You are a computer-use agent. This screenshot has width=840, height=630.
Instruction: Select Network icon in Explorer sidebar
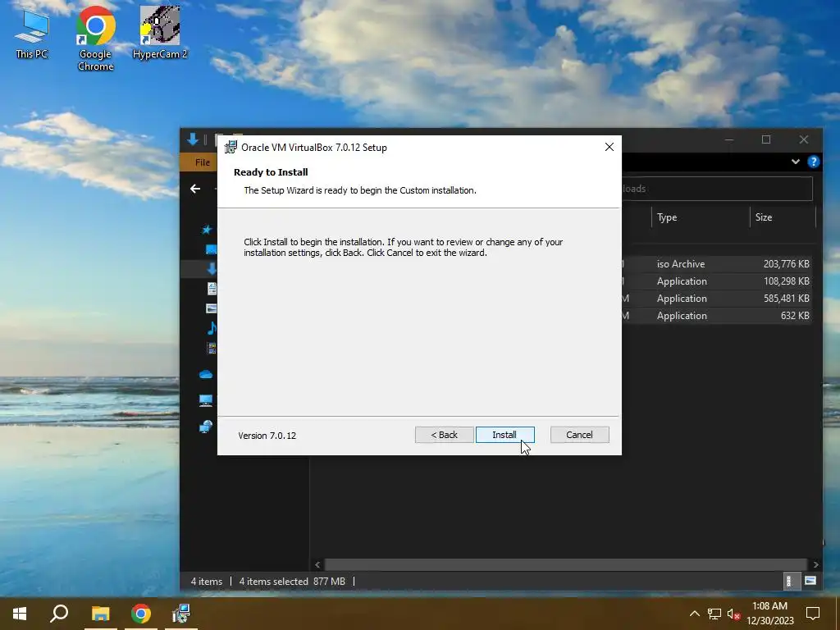(206, 427)
